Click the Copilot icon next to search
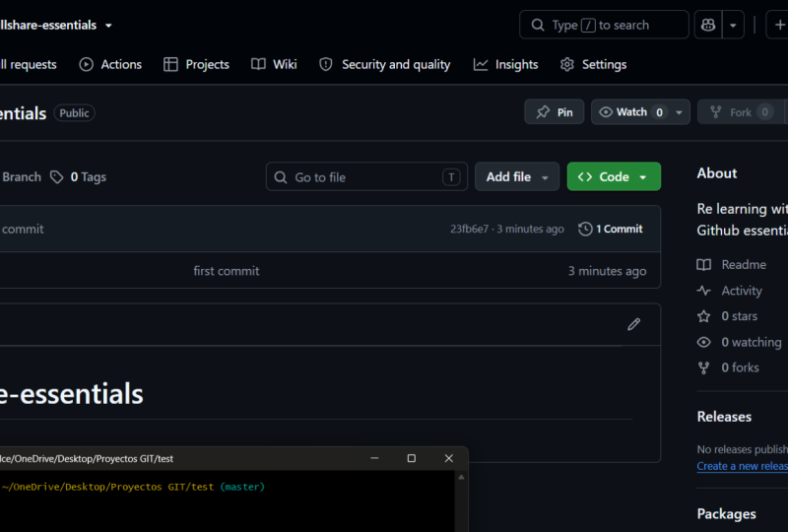This screenshot has height=532, width=788. point(708,25)
